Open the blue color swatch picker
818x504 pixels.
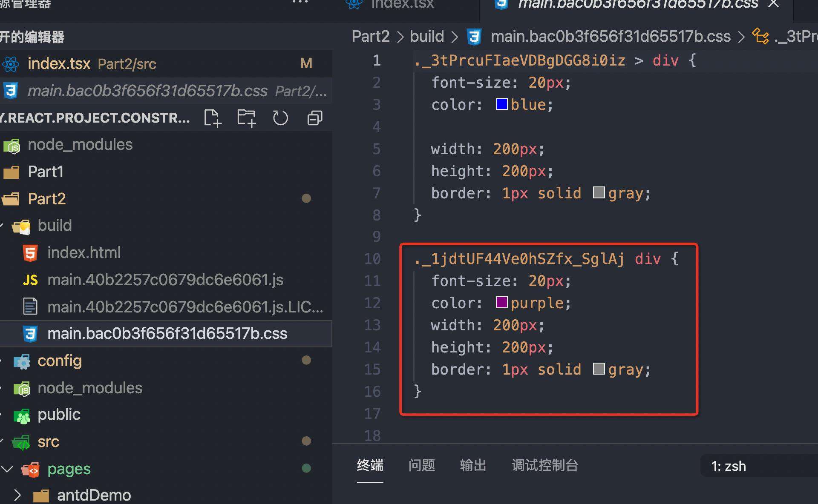point(502,104)
